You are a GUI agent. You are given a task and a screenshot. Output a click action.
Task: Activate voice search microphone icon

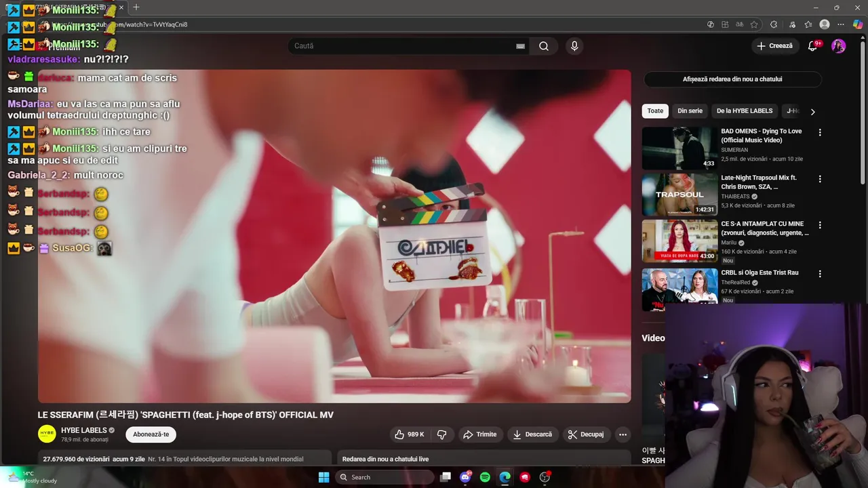point(574,46)
